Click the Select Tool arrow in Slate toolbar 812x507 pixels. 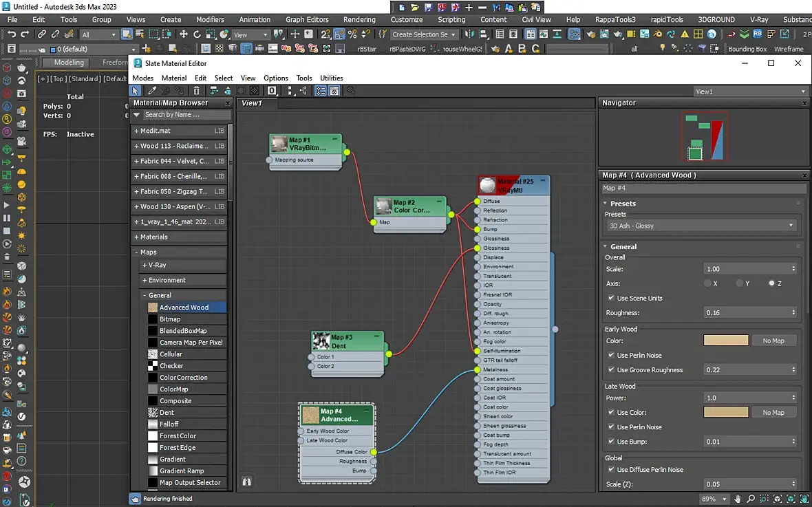pyautogui.click(x=136, y=91)
